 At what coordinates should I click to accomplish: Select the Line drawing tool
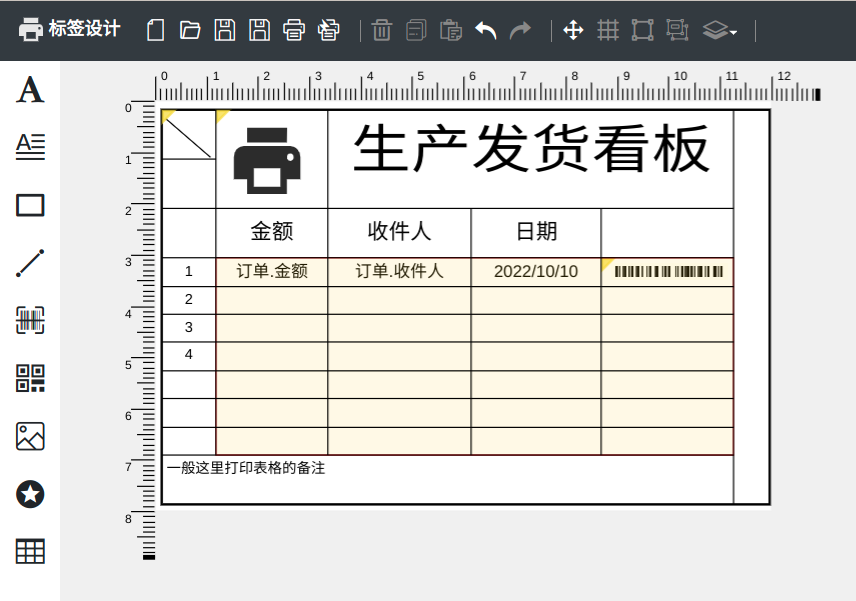pos(29,262)
